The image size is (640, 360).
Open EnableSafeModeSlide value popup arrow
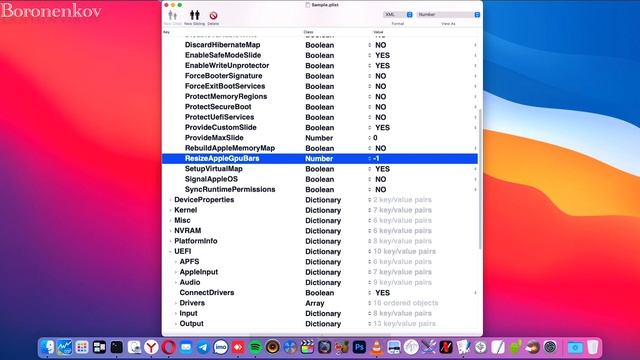coord(475,55)
